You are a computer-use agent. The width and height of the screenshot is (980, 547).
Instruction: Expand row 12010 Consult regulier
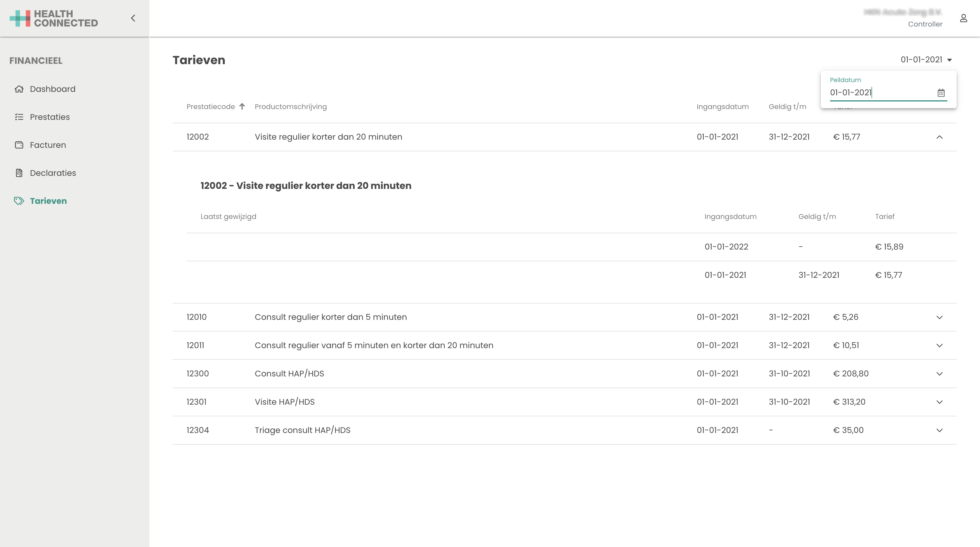(x=939, y=317)
